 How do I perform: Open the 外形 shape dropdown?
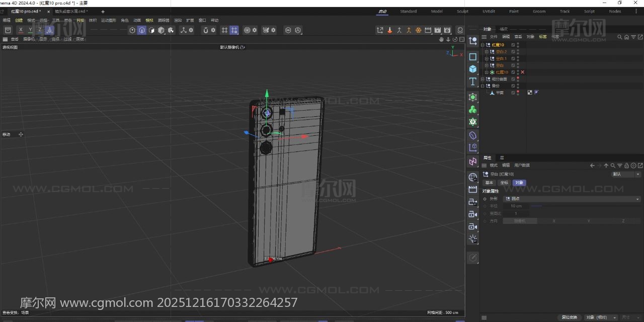(572, 199)
